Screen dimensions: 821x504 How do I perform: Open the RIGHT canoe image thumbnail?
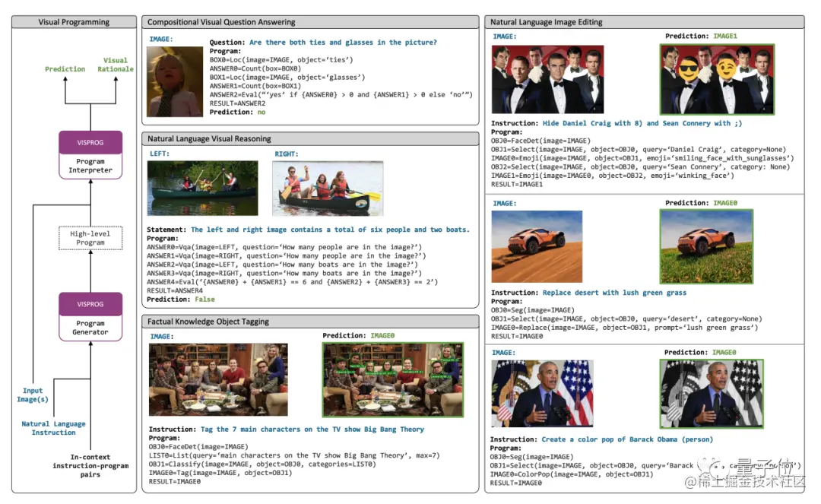point(328,189)
